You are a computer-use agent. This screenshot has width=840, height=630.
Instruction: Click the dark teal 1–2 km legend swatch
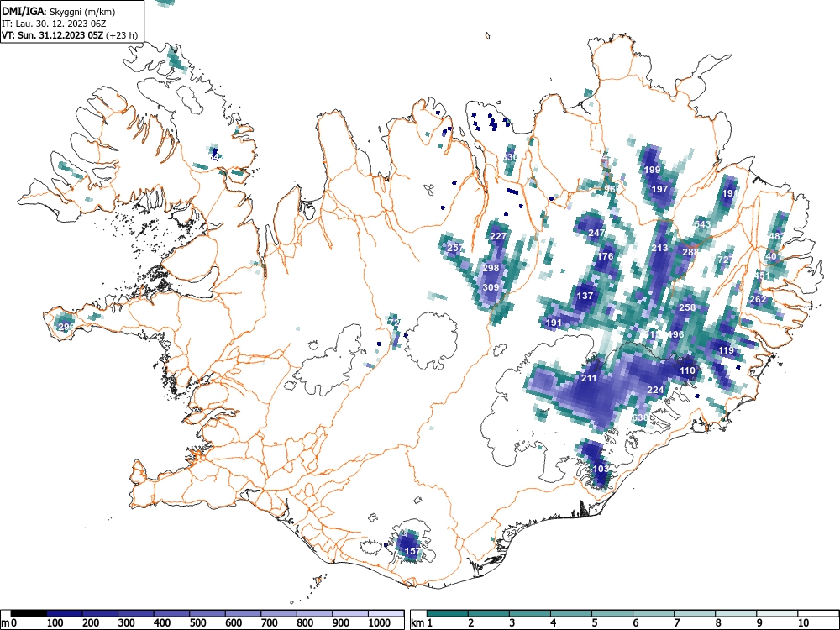coord(448,613)
